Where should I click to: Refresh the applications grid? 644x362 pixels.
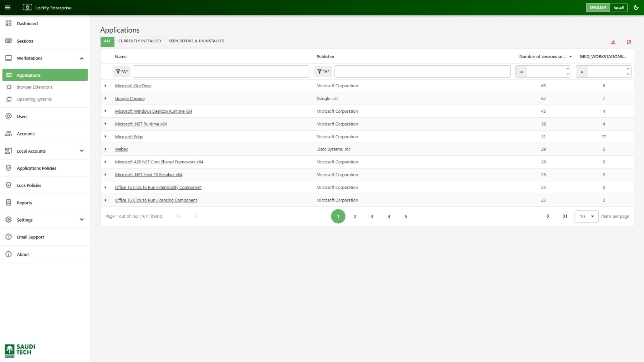pyautogui.click(x=629, y=42)
